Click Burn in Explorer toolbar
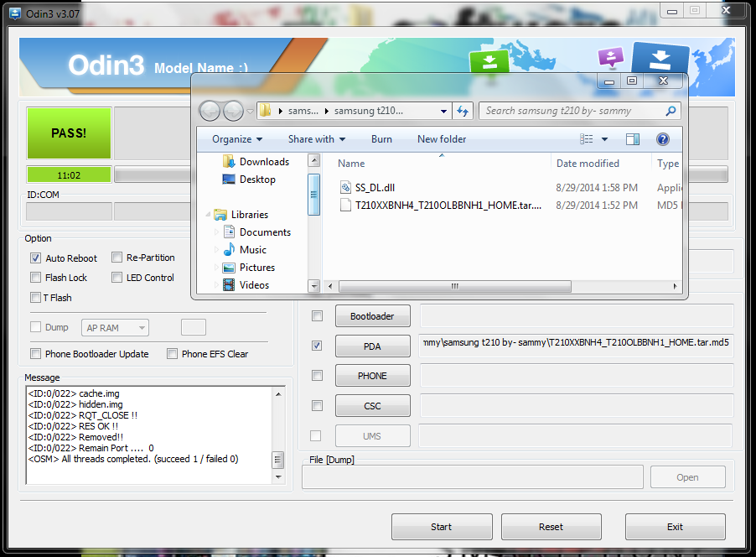The image size is (756, 557). [381, 139]
